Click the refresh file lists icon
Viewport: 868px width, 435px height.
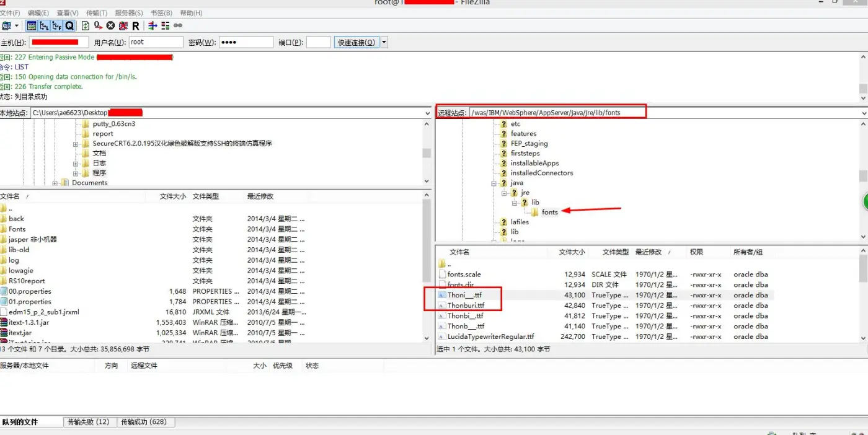tap(86, 25)
